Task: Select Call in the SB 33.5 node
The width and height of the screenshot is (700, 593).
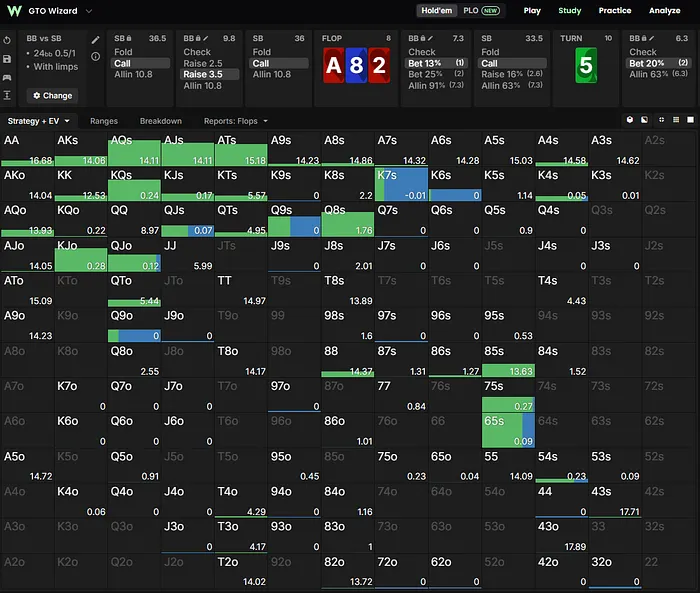Action: (512, 63)
